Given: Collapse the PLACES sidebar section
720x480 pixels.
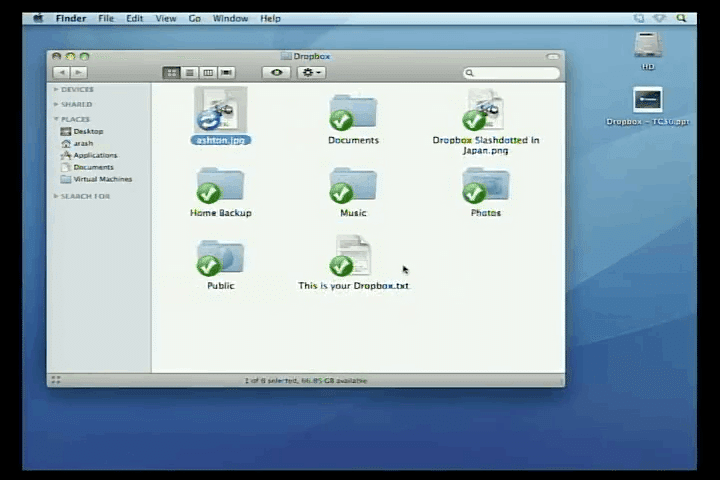Looking at the screenshot, I should (x=56, y=119).
